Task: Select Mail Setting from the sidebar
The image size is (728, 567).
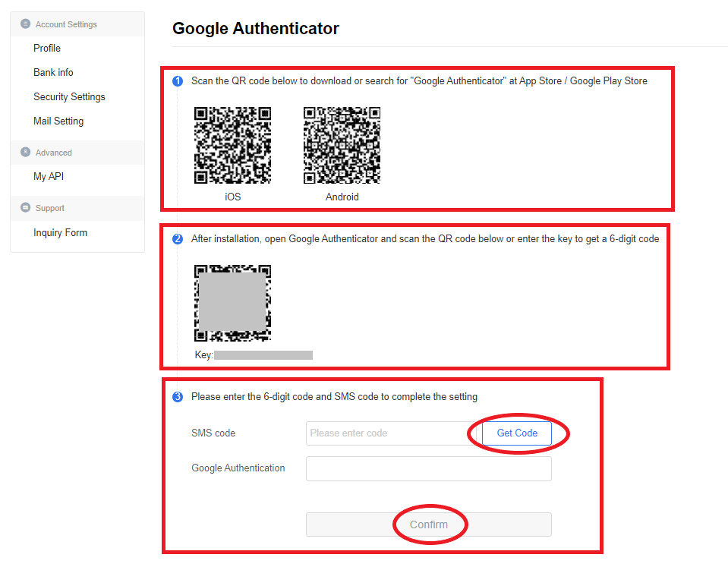Action: pyautogui.click(x=58, y=121)
